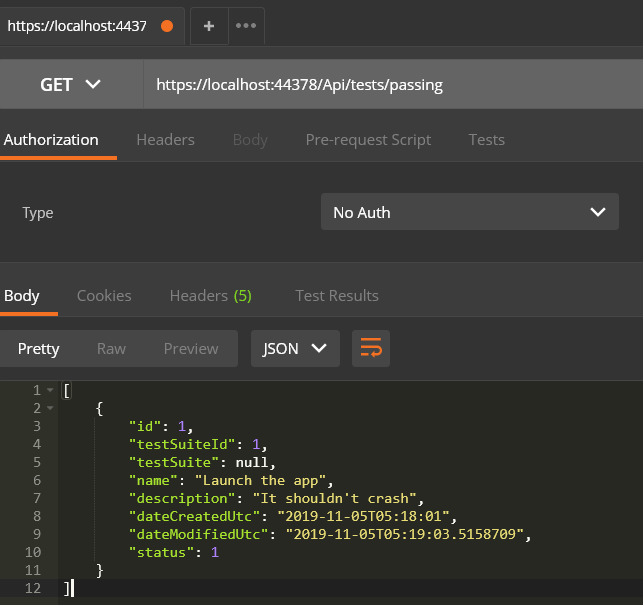Open the response Headers (5) tab

point(211,296)
